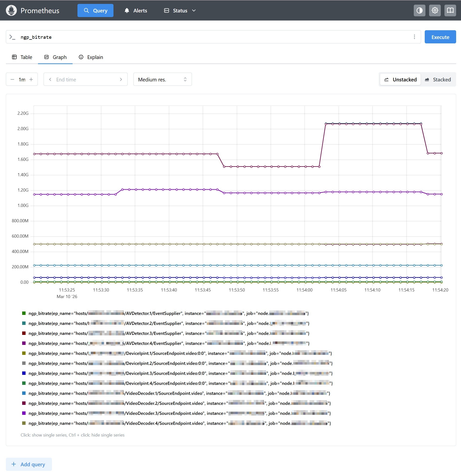
Task: Expand the Medium res. resolution selector
Action: (x=162, y=79)
